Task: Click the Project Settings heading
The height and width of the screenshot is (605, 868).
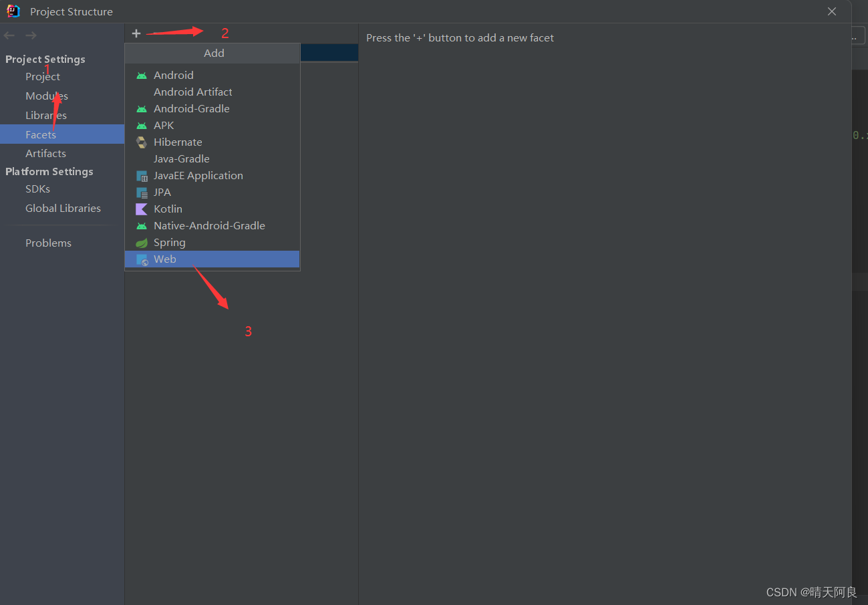Action: tap(45, 59)
